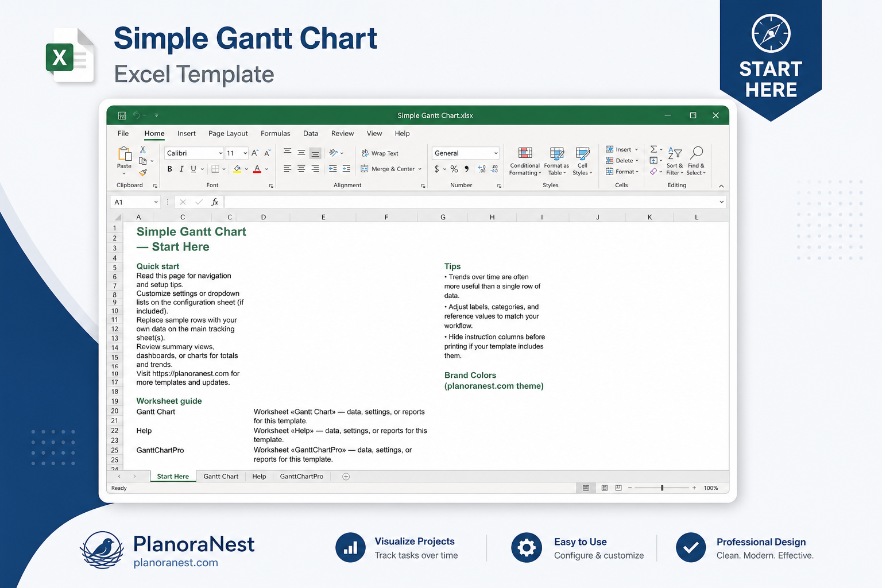Screen dimensions: 882x588
Task: Click the Decrease Font Size icon
Action: pyautogui.click(x=267, y=153)
